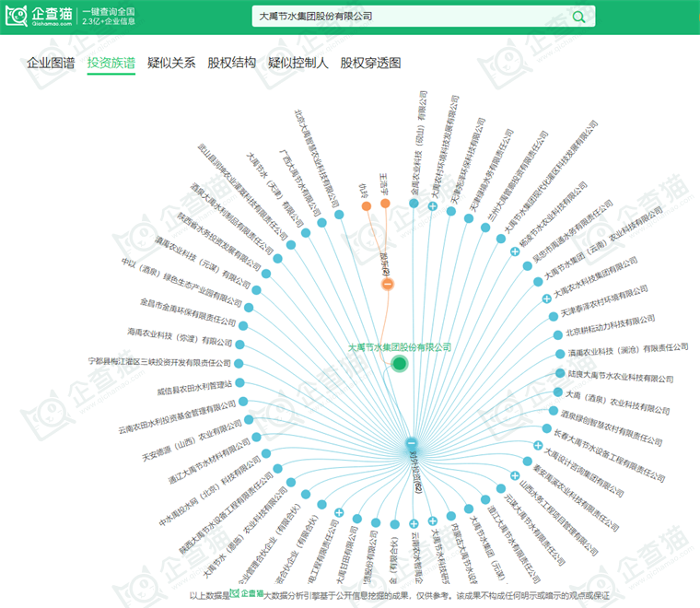Click the 一键查询全国 slogan in the header
Image resolution: width=700 pixels, height=608 pixels.
pyautogui.click(x=109, y=12)
